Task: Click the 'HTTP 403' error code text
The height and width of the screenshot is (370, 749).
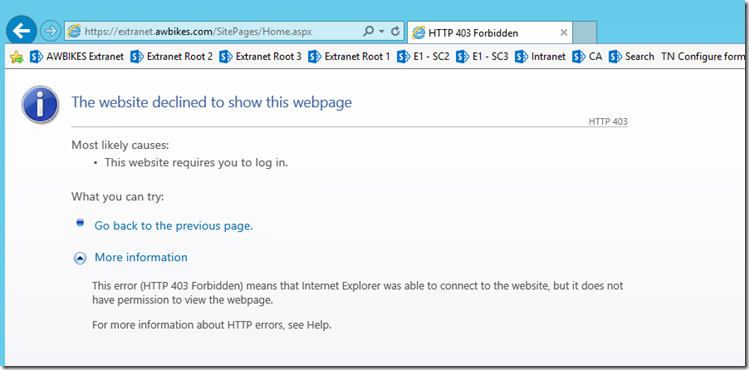Action: [x=608, y=122]
